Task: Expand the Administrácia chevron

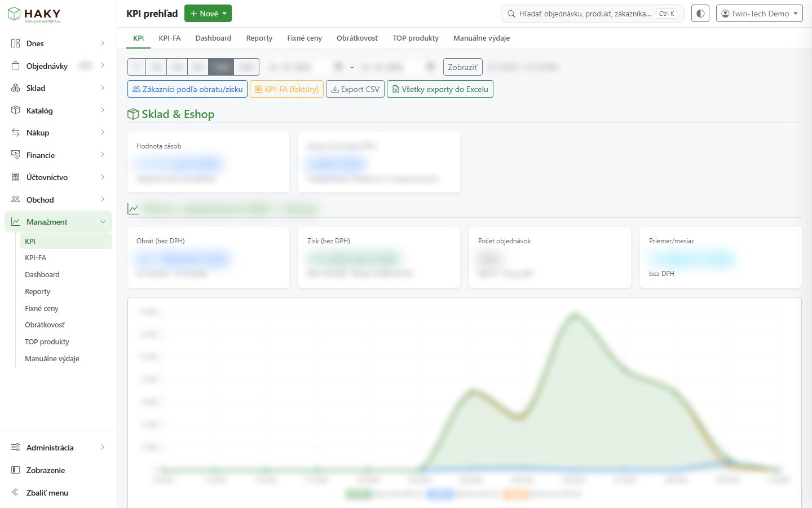Action: (103, 448)
